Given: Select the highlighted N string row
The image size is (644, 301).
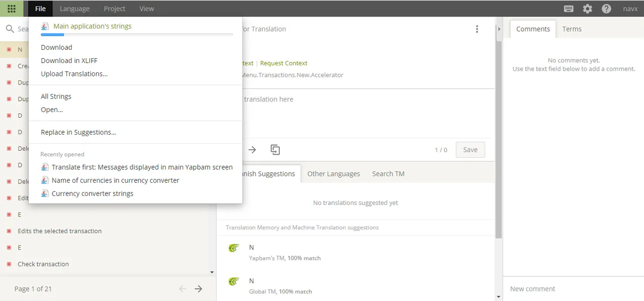Looking at the screenshot, I should point(14,49).
